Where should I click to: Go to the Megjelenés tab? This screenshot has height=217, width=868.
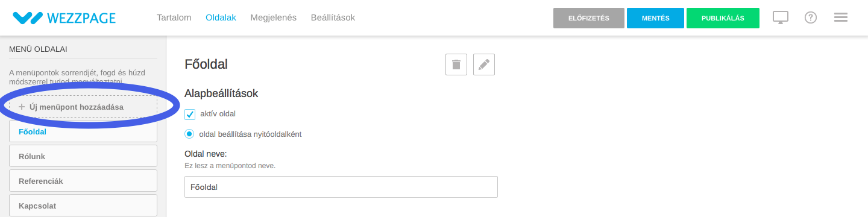[273, 18]
